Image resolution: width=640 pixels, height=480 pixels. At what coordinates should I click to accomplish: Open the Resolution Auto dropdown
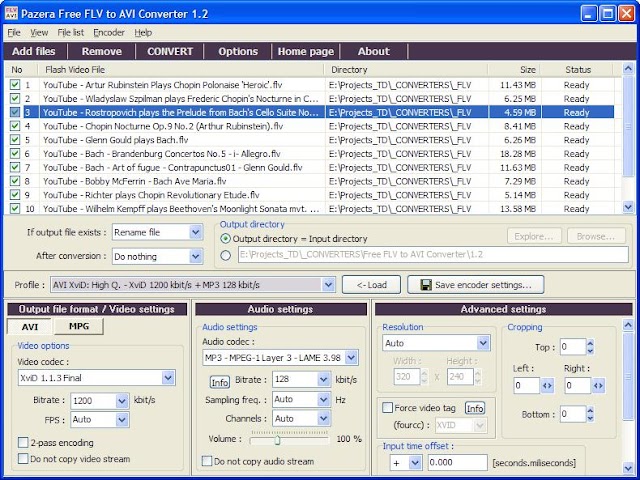click(483, 343)
